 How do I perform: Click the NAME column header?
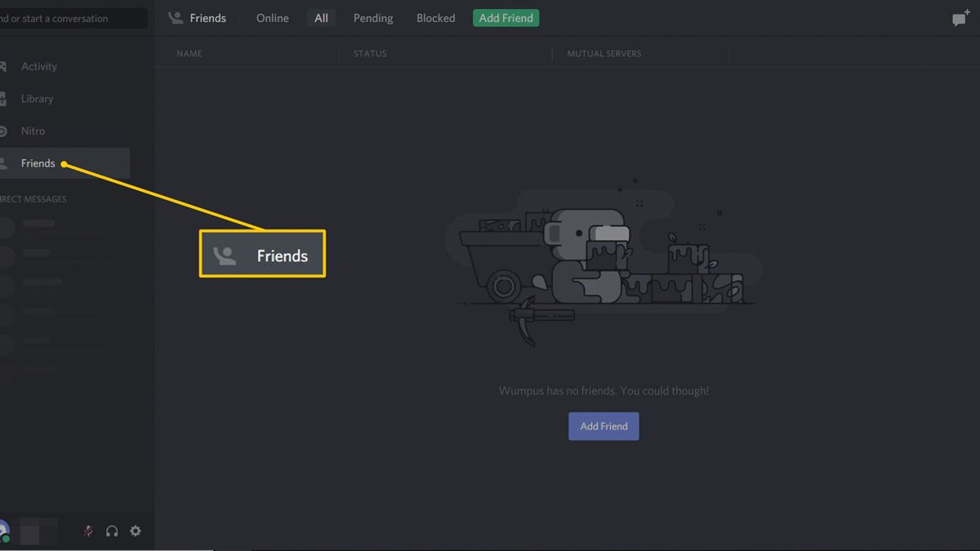tap(189, 54)
